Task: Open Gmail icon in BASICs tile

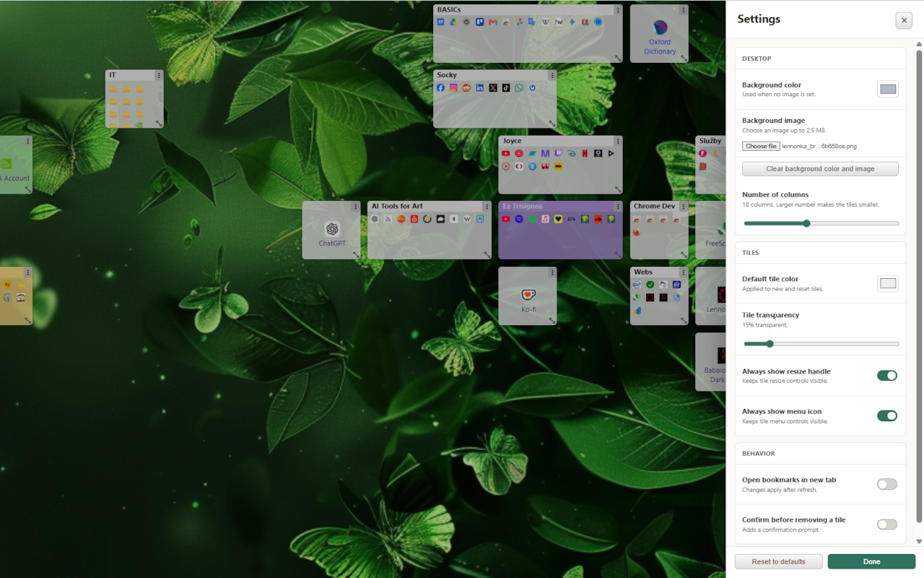Action: click(493, 22)
